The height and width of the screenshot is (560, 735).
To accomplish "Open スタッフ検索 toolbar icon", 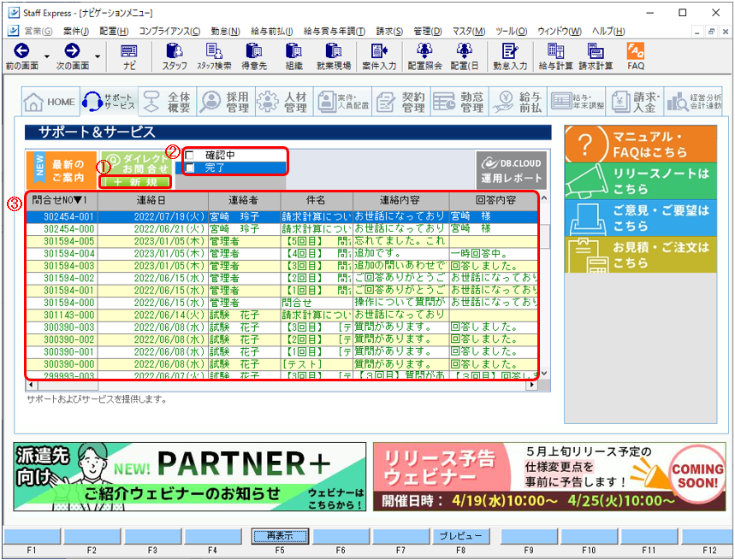I will (x=214, y=57).
